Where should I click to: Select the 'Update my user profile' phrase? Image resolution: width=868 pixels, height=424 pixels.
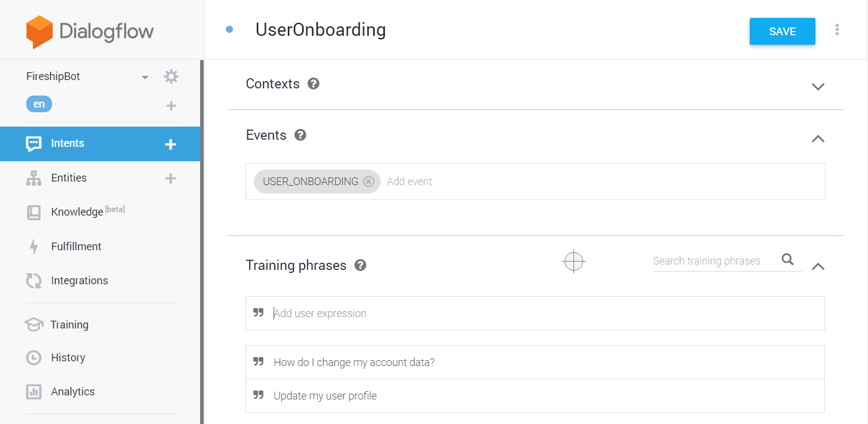(x=325, y=396)
